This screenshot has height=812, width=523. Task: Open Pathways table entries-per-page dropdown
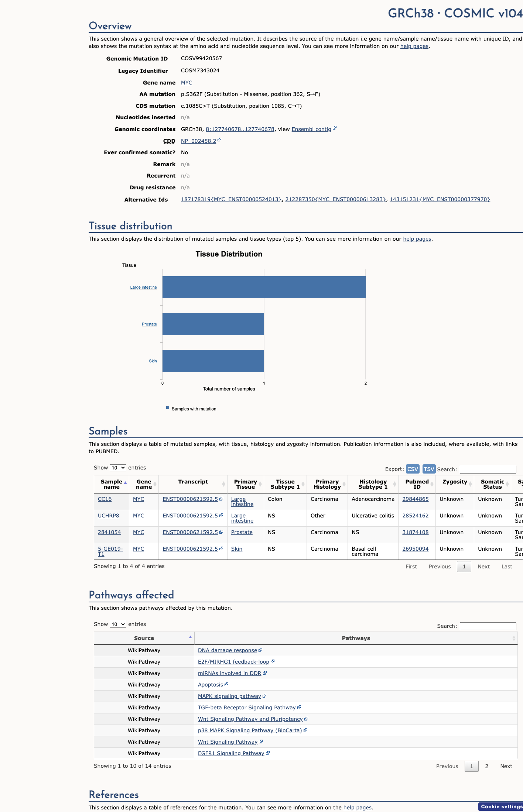pos(118,624)
